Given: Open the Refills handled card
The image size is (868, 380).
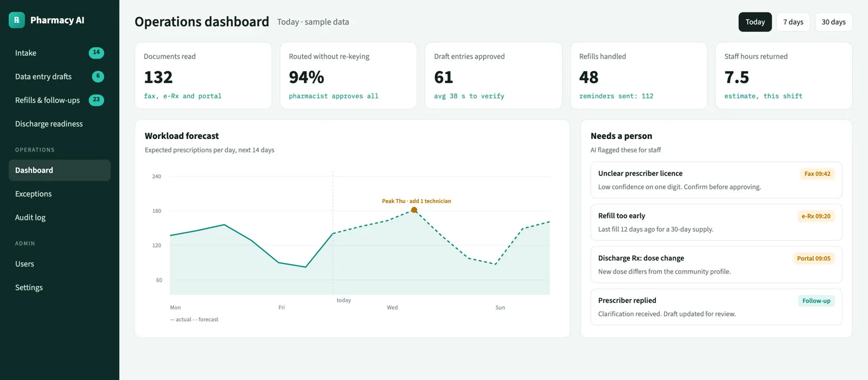Looking at the screenshot, I should (639, 75).
